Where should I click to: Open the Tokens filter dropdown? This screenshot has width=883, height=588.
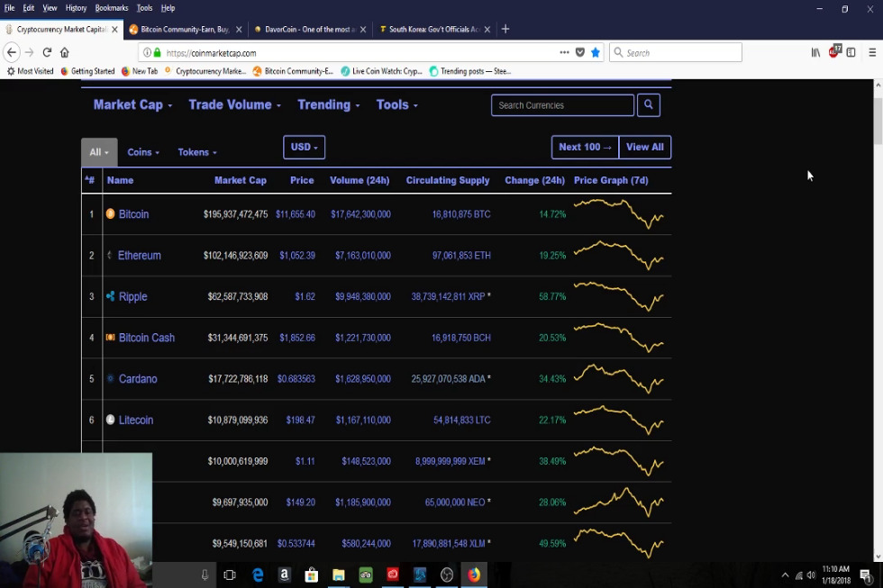[x=197, y=152]
